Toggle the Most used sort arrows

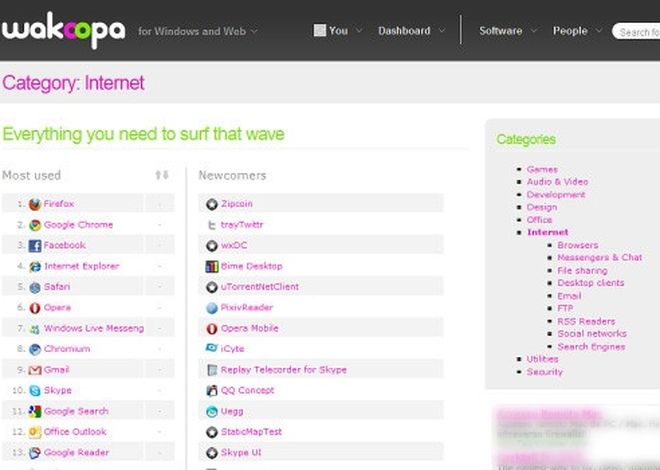(162, 175)
